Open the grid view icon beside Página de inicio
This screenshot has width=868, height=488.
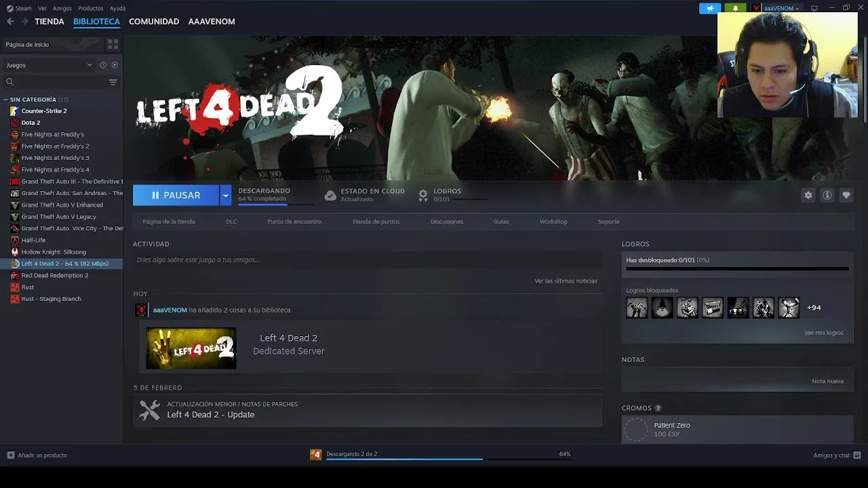click(113, 44)
